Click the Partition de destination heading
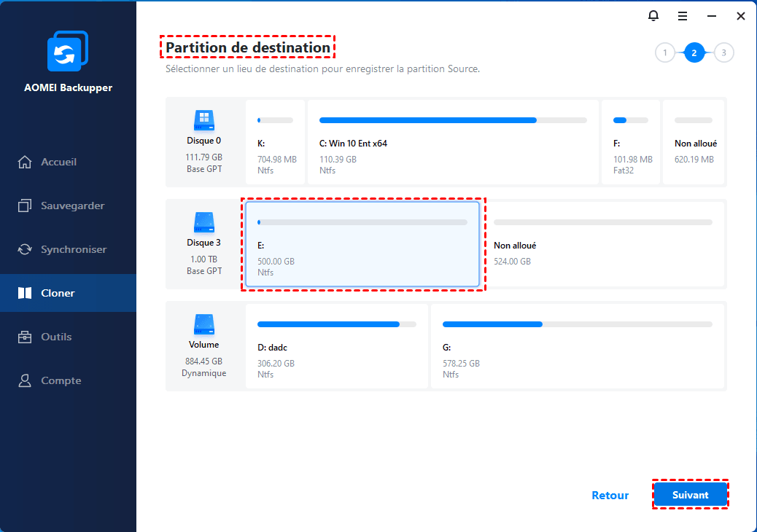The width and height of the screenshot is (757, 532). coord(248,47)
